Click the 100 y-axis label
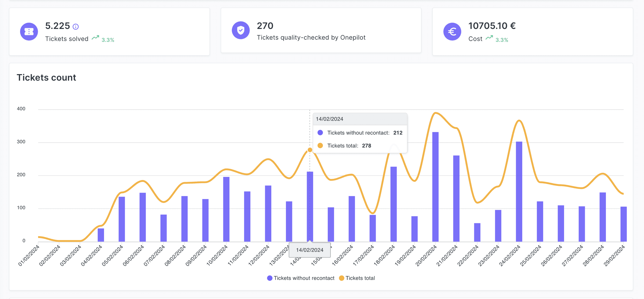The height and width of the screenshot is (299, 644). tap(21, 208)
